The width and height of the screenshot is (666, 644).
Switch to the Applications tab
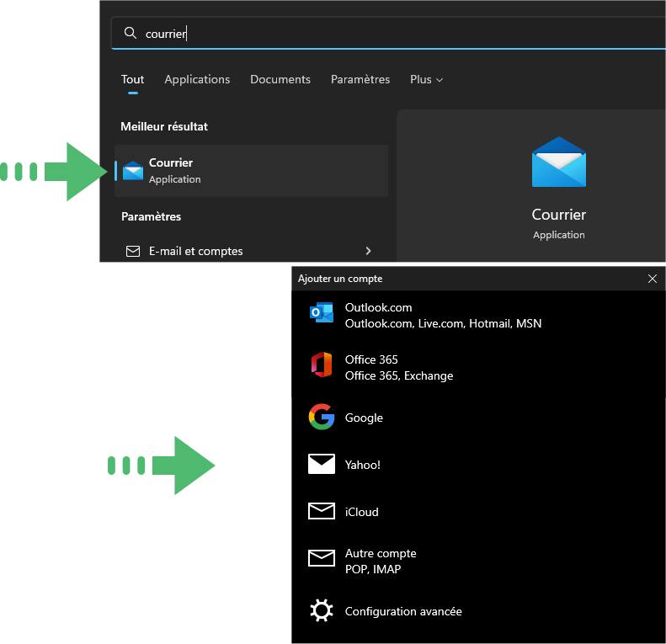pyautogui.click(x=197, y=79)
